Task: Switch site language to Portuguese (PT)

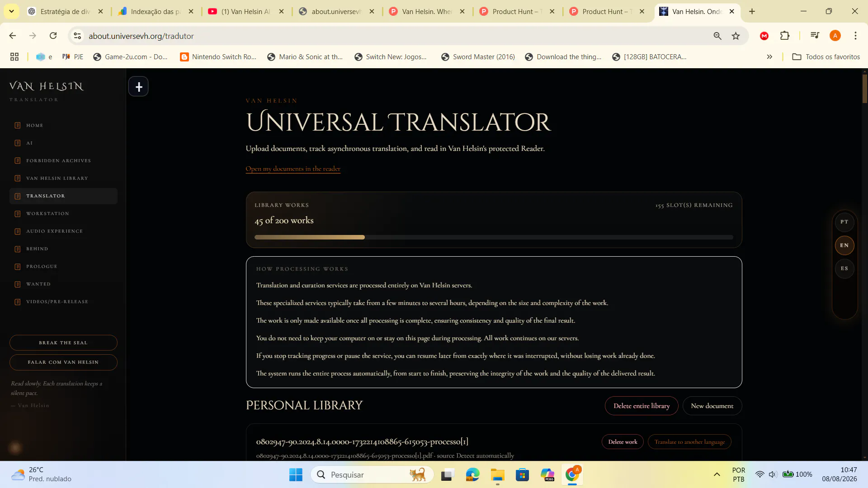Action: pos(844,222)
